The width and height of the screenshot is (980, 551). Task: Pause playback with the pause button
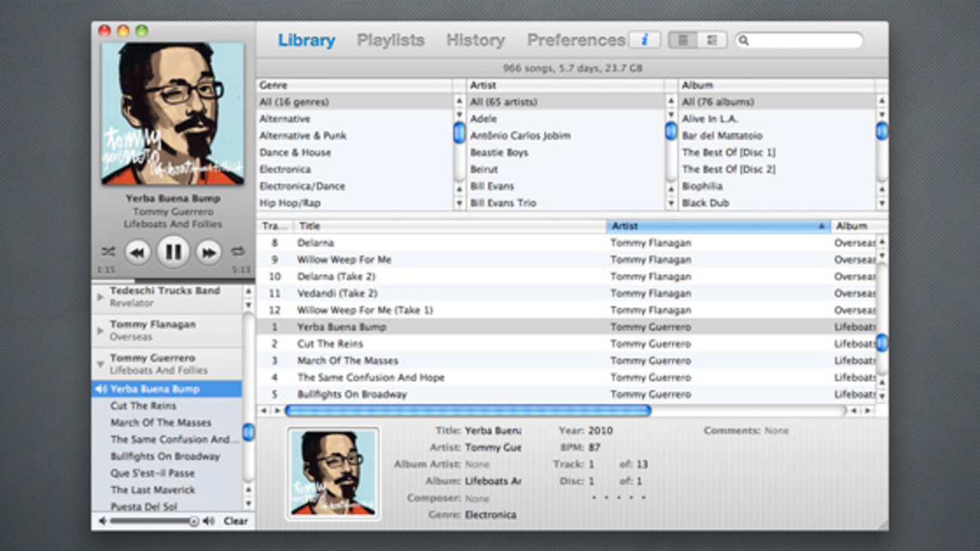point(173,252)
